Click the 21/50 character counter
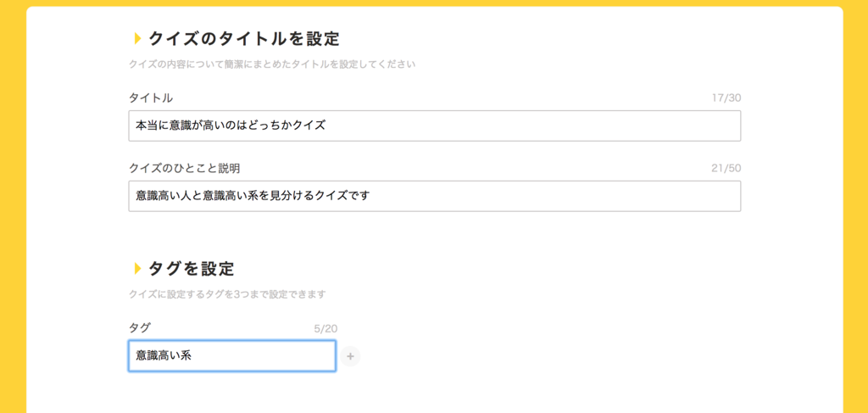 pyautogui.click(x=726, y=168)
